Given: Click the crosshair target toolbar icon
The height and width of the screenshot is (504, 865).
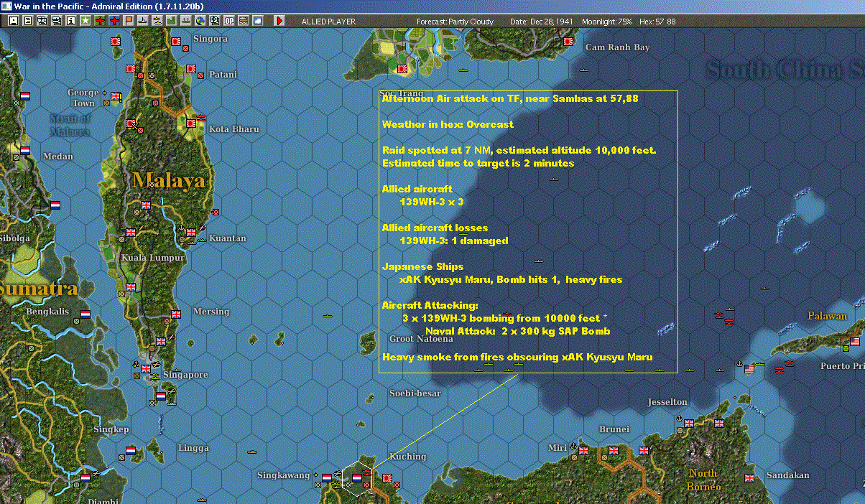Looking at the screenshot, I should pos(215,21).
